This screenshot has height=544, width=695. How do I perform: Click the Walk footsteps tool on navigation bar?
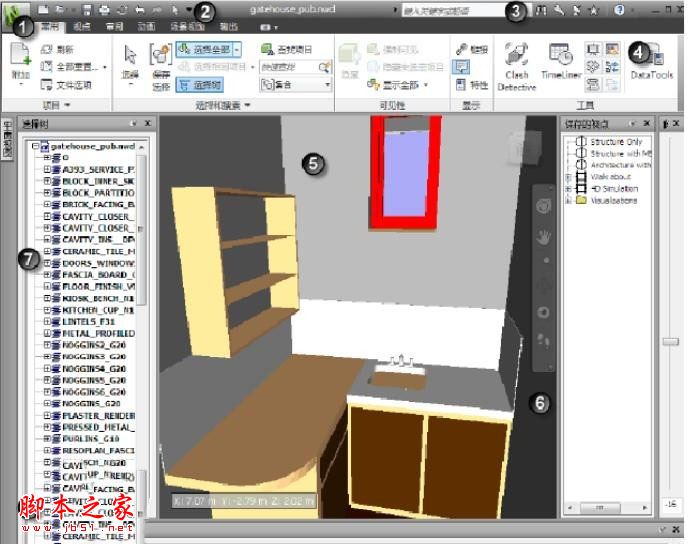pyautogui.click(x=544, y=340)
